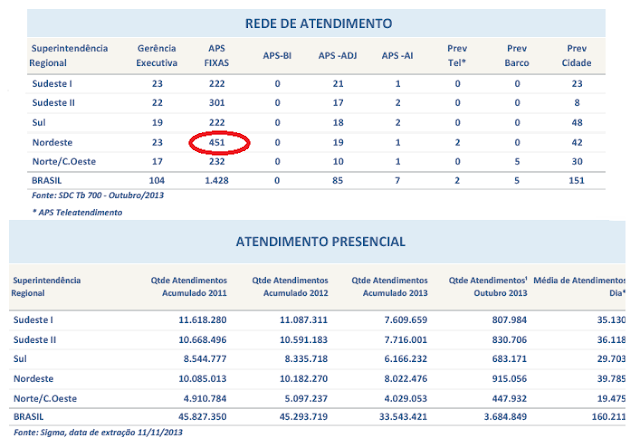Select the 2011 value "10.668.496"
Viewport: 640px width, 438px height.
coord(202,340)
